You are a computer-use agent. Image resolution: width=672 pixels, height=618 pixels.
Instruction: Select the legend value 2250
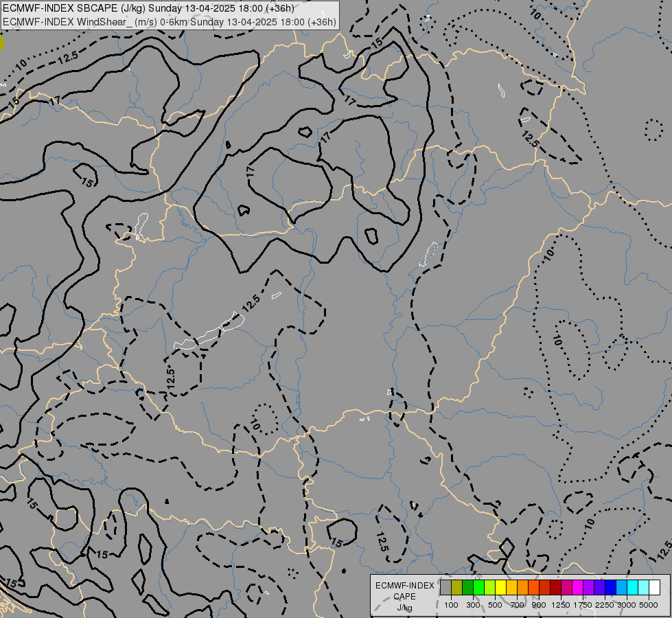pyautogui.click(x=605, y=605)
